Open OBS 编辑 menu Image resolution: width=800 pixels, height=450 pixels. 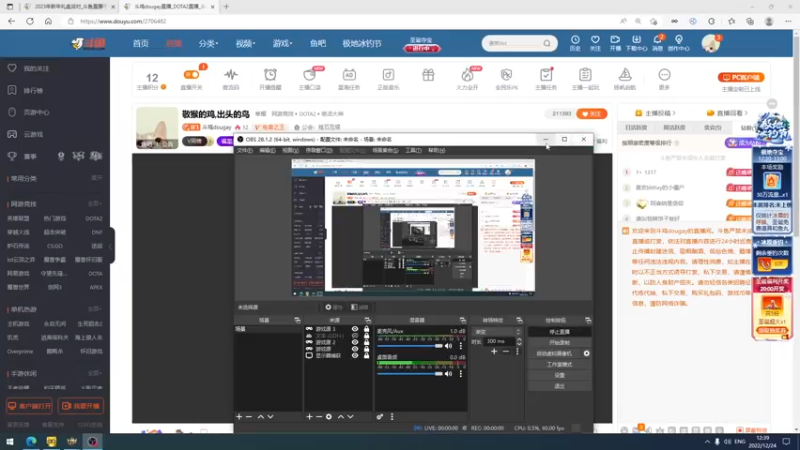click(x=267, y=151)
